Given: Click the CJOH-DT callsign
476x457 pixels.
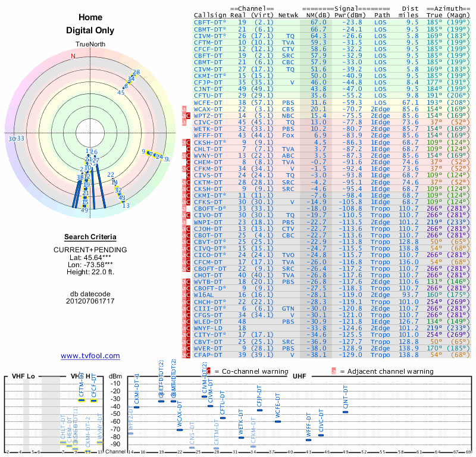Looking at the screenshot, I should coord(208,228).
